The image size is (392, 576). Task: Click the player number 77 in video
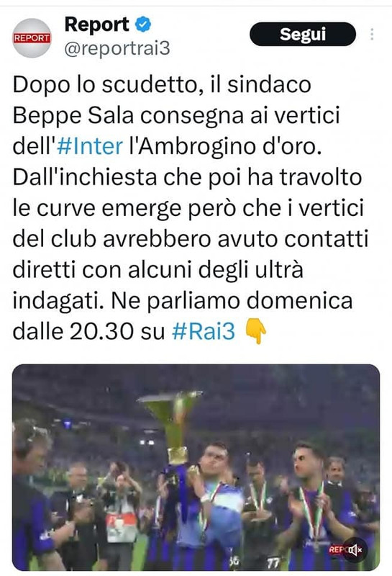273,562
